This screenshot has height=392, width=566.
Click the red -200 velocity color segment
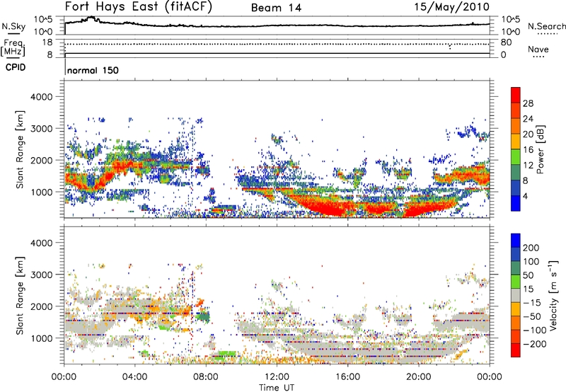pyautogui.click(x=516, y=350)
